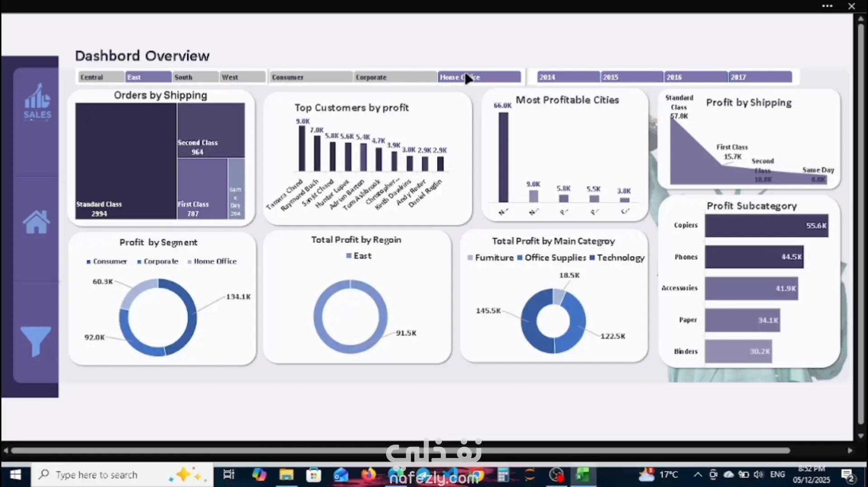Screen dimensions: 868x487
Task: Toggle the 2015 year slicer
Action: (x=632, y=77)
